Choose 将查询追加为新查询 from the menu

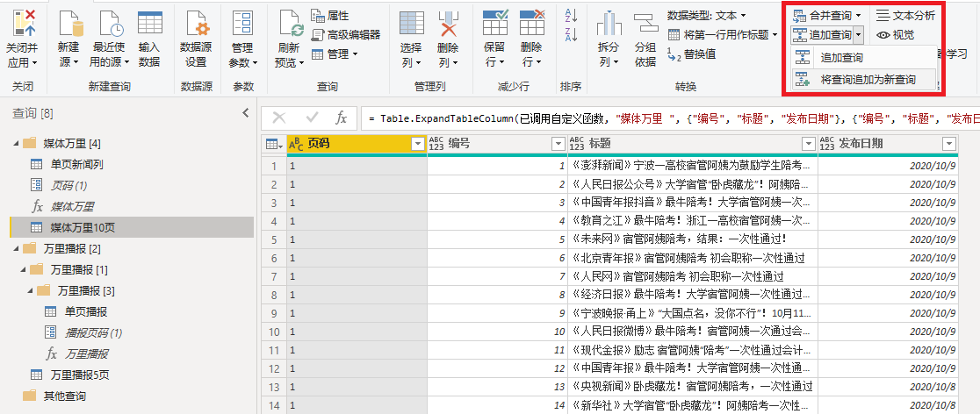[868, 79]
